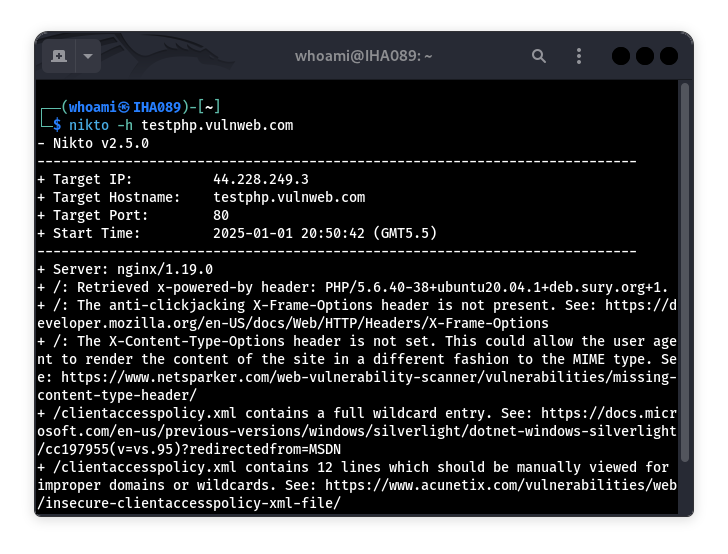Open a new terminal tab
Image resolution: width=728 pixels, height=554 pixels.
pyautogui.click(x=59, y=56)
